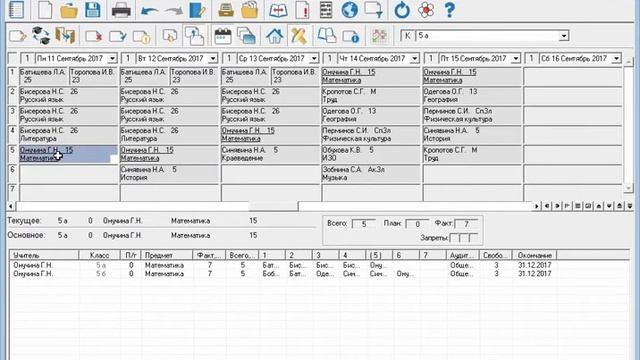640x360 pixels.
Task: Select Friday lesson 3 Перминов С.И. Физическая культура
Action: click(x=471, y=115)
